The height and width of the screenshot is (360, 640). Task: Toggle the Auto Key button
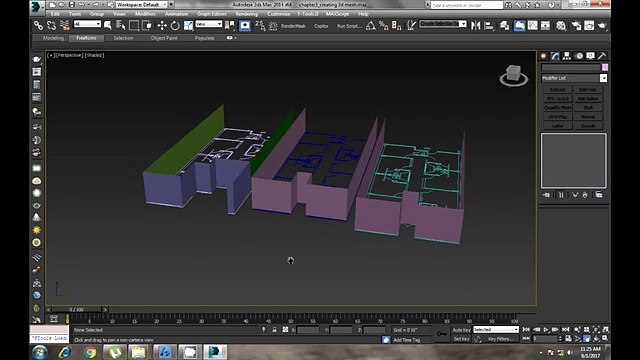462,330
